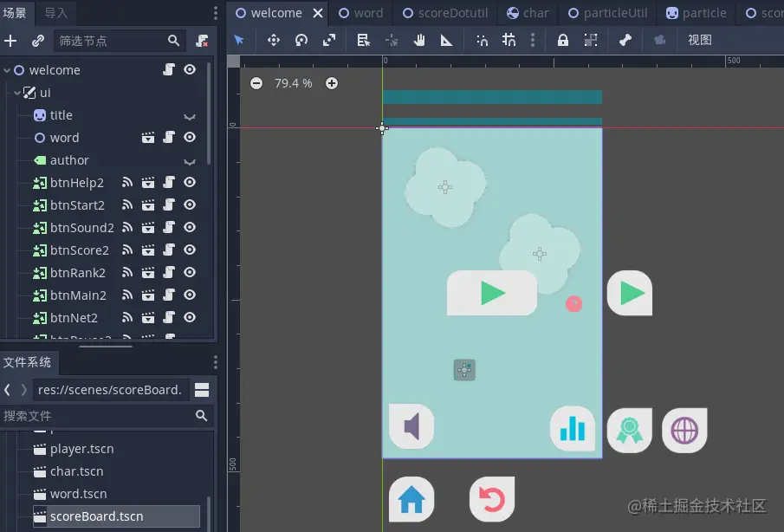784x532 pixels.
Task: Open script attached to welcome node
Action: (x=169, y=69)
